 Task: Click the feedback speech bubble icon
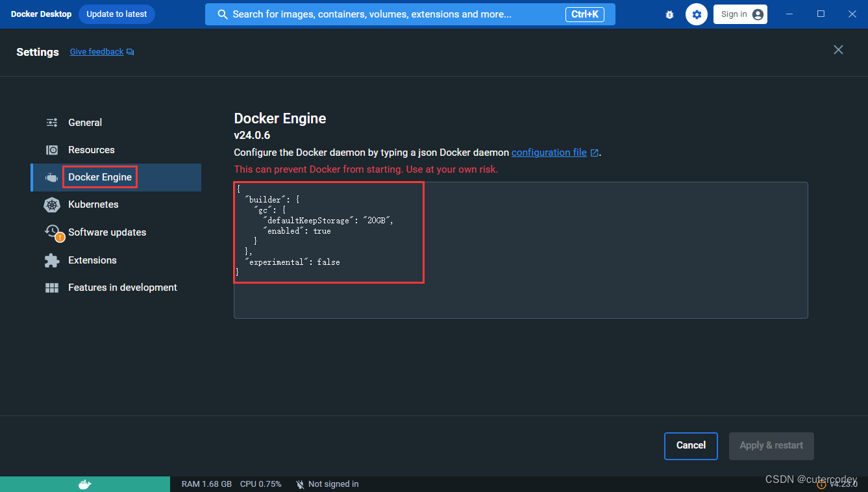[x=130, y=52]
